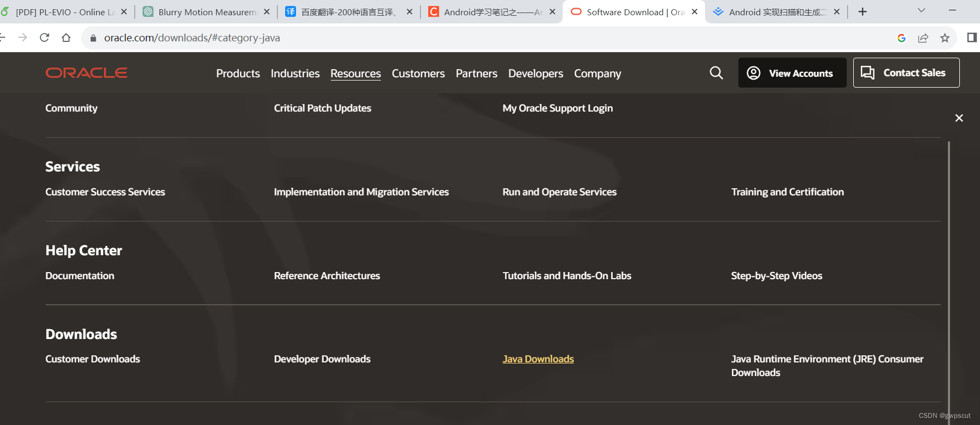980x425 pixels.
Task: Open the browser side panel icon
Action: 972,37
